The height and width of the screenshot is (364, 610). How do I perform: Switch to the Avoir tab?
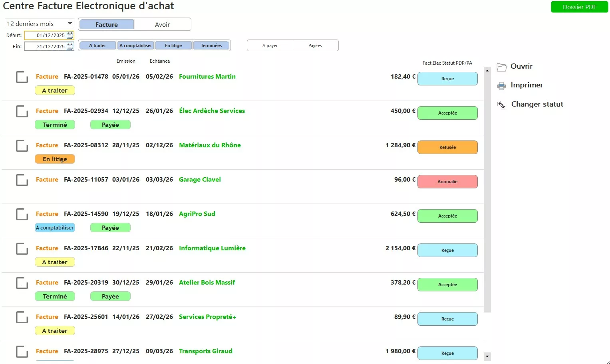coord(162,24)
